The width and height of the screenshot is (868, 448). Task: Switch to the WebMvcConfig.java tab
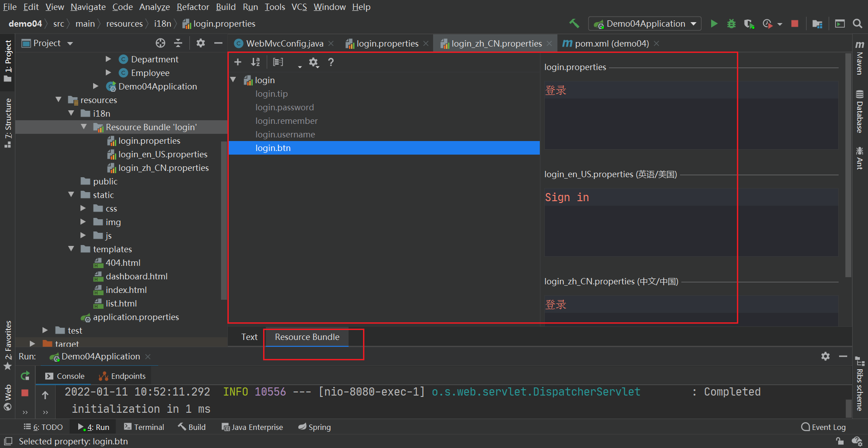point(284,43)
